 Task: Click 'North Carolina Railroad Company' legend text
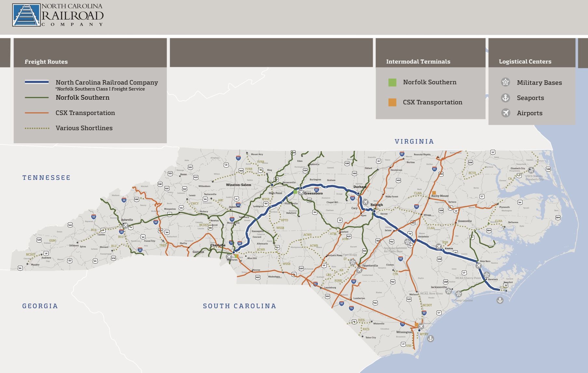tap(107, 82)
